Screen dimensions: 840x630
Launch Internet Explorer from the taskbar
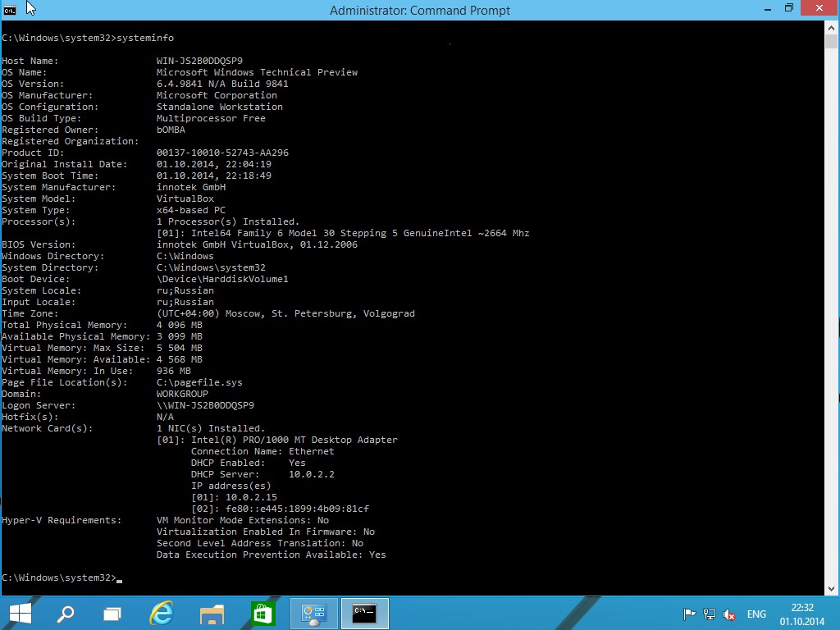(162, 614)
